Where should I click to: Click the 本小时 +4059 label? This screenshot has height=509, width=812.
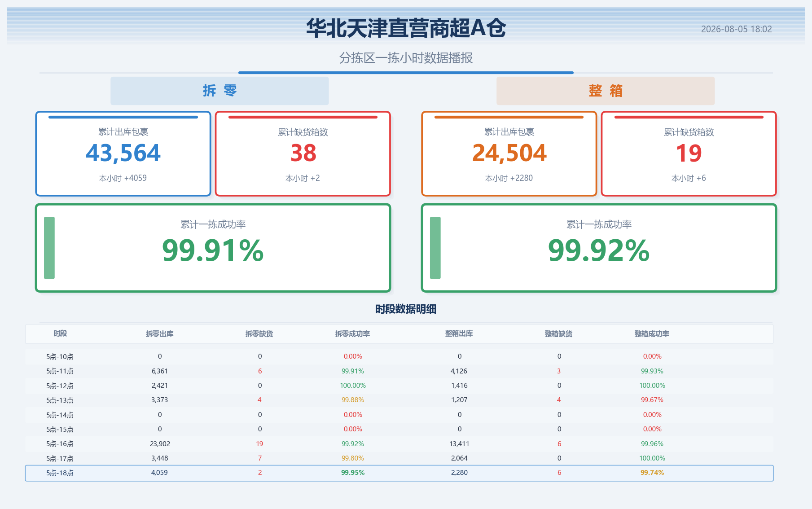coord(123,178)
